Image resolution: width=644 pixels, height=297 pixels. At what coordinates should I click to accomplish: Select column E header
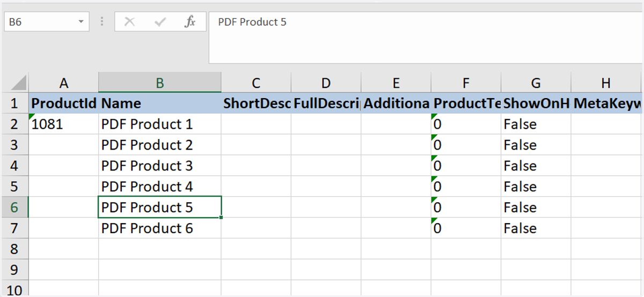[x=396, y=83]
